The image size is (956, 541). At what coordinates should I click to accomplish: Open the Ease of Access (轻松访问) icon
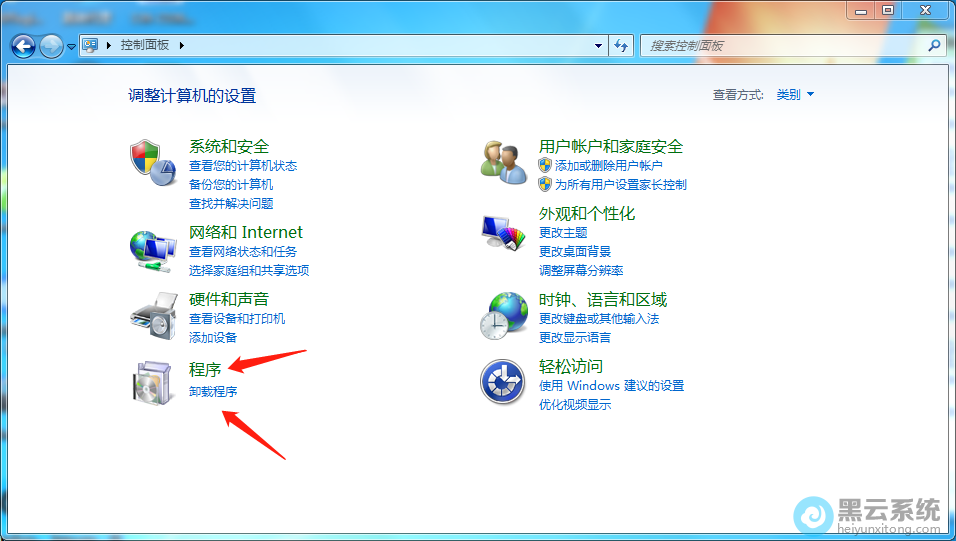pyautogui.click(x=503, y=383)
